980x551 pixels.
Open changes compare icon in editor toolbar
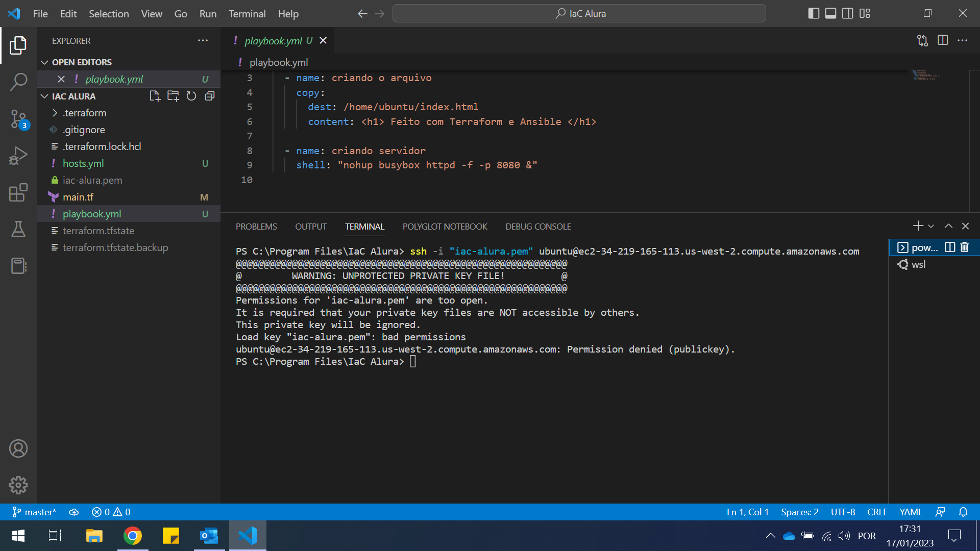[x=922, y=40]
